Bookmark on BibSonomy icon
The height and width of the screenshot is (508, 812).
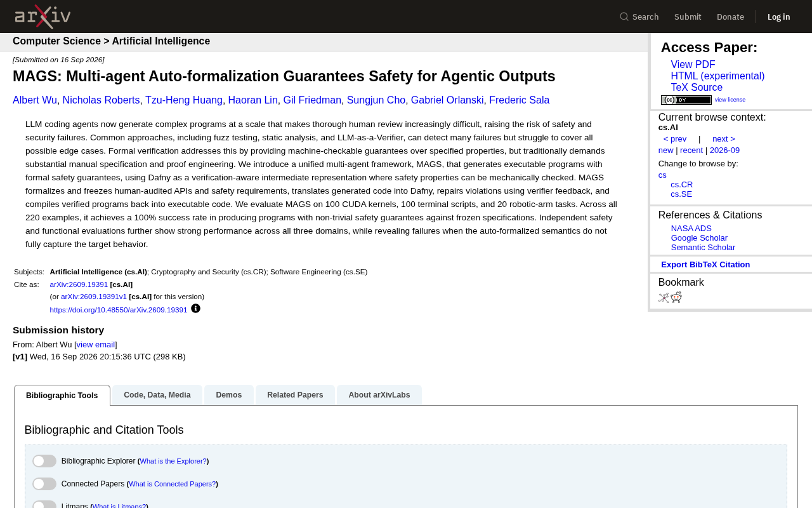[x=664, y=298]
